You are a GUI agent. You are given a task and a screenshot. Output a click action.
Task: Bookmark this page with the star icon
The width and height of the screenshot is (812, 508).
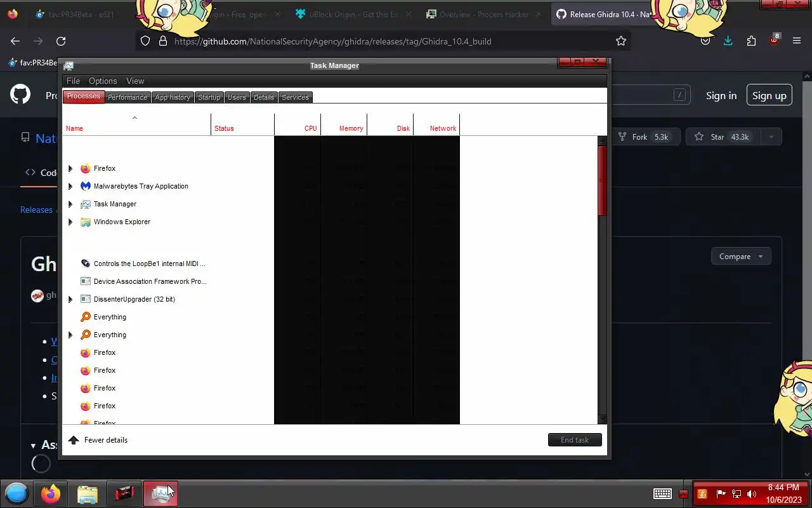point(621,41)
